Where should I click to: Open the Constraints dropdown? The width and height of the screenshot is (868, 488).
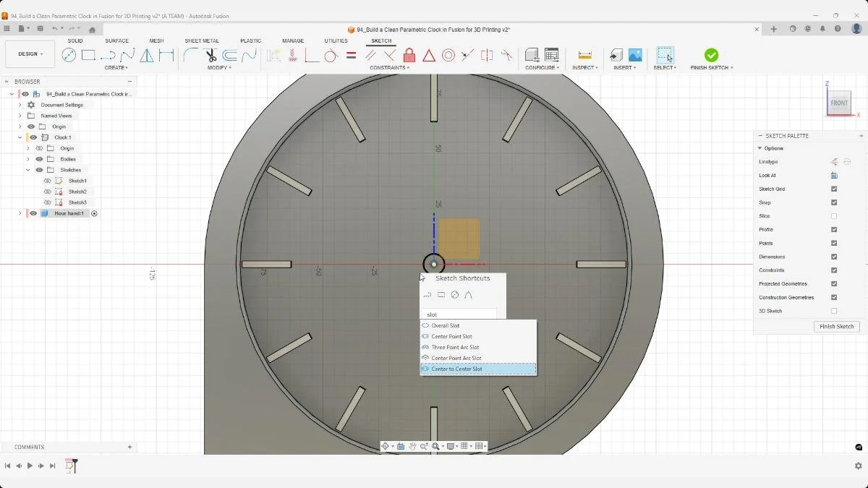(x=388, y=67)
